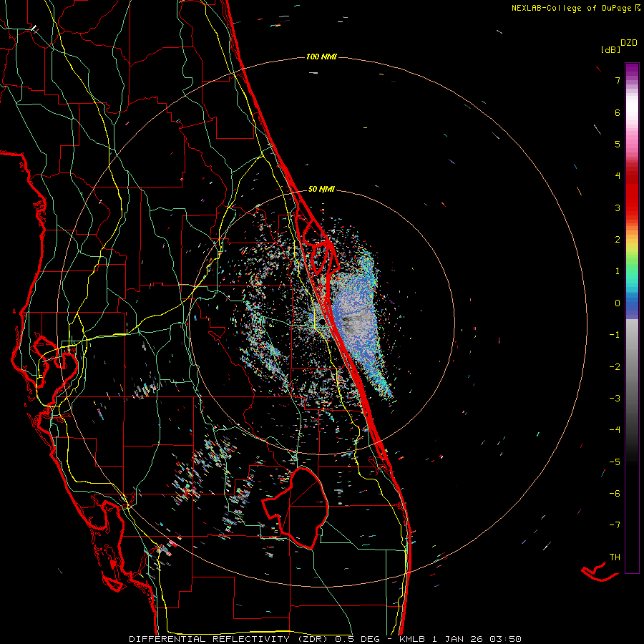Click the "DIFFERENTIAL REFLECTIVITY (ZDR)" caption text

[230, 639]
